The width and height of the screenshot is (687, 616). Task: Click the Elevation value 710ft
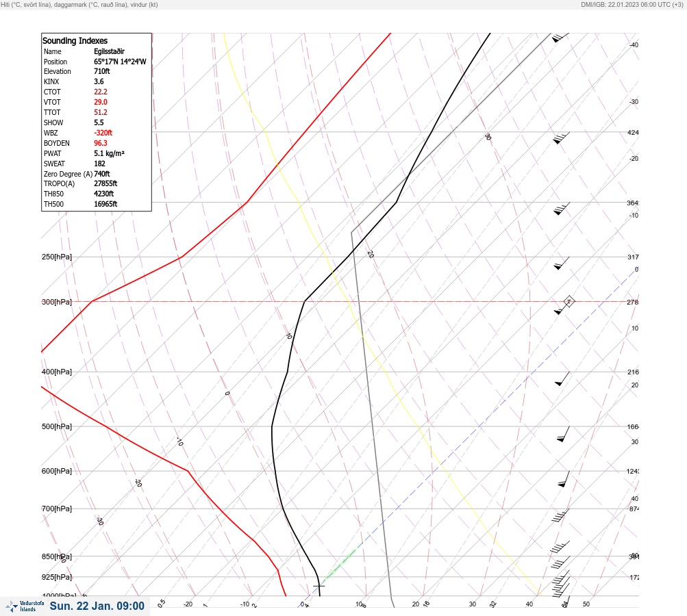tap(101, 71)
